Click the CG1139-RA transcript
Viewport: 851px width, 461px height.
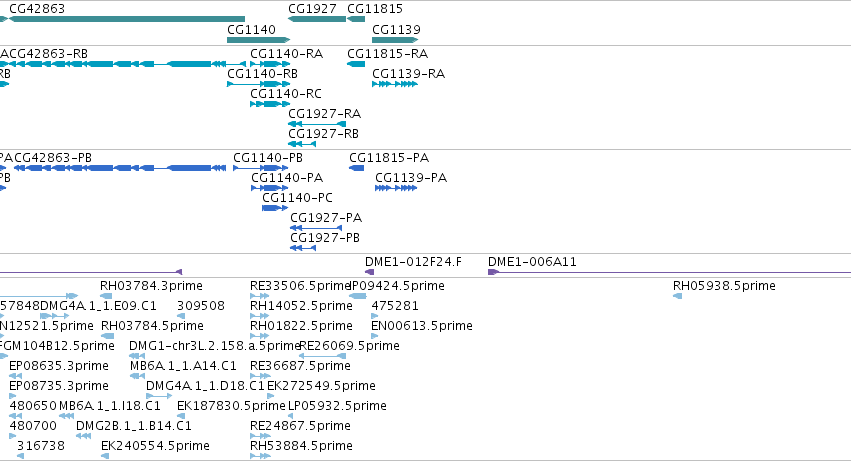pyautogui.click(x=395, y=84)
